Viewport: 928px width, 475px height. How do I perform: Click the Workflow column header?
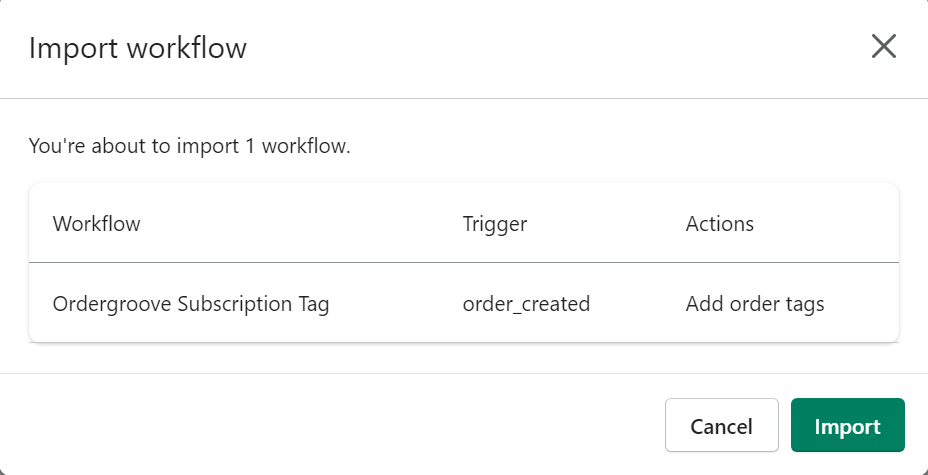coord(97,224)
